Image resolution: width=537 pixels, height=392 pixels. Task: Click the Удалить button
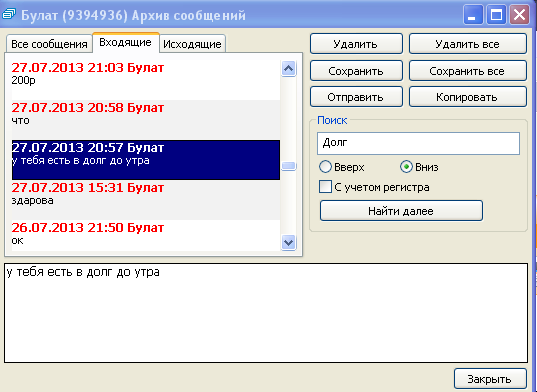pyautogui.click(x=356, y=44)
